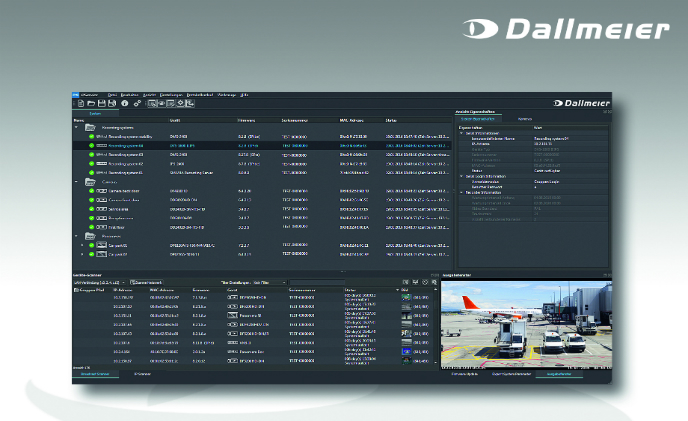Click second icon in scanner panel right toolbar
Screen dimensions: 688x421
(415, 282)
